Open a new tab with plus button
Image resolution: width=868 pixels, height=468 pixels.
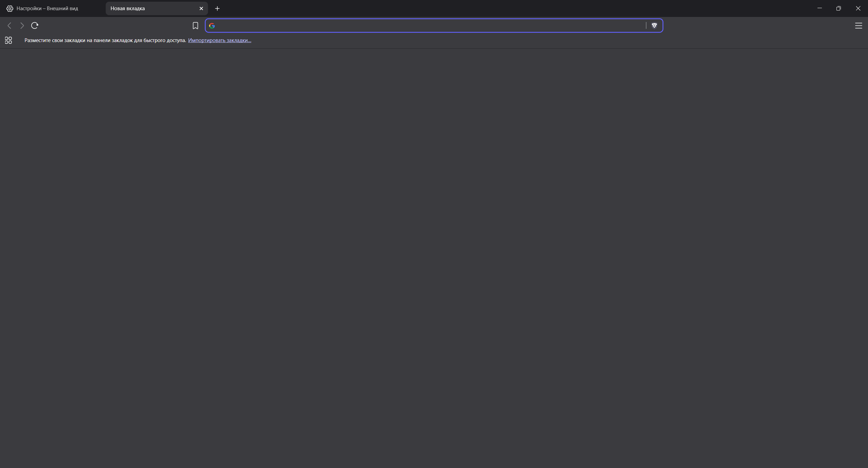pyautogui.click(x=217, y=8)
